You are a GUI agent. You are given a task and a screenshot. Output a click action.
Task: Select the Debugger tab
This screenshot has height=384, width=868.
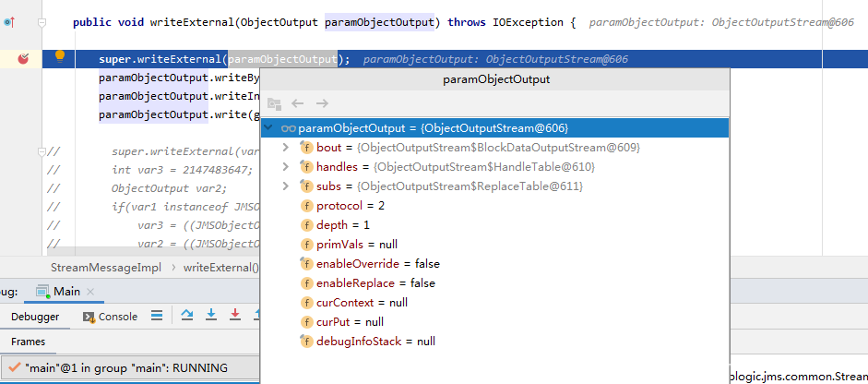35,317
